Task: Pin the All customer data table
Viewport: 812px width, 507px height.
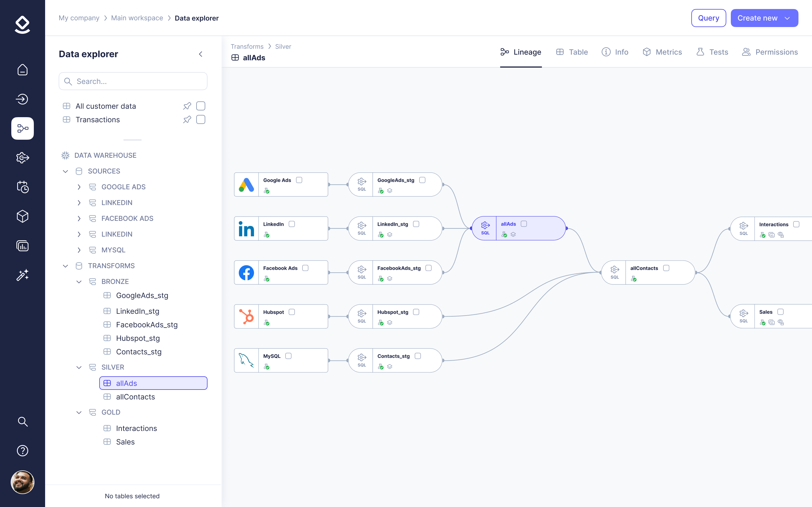Action: 187,106
